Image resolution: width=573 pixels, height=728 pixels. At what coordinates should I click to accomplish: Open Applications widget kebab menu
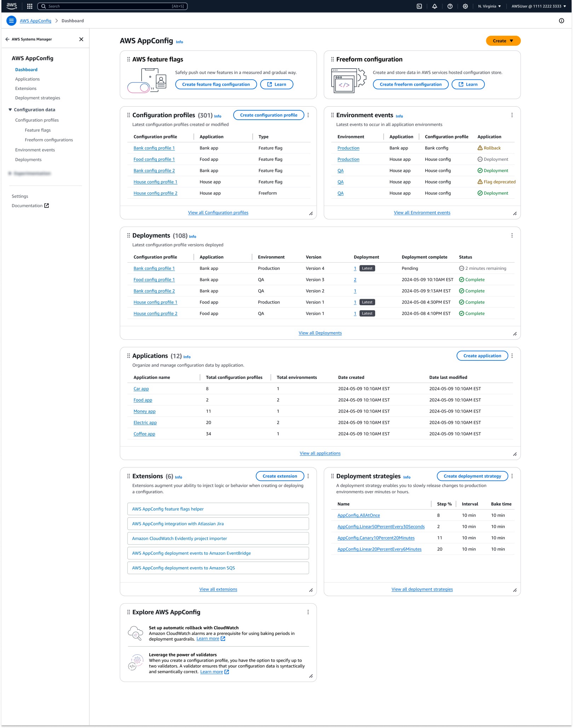pyautogui.click(x=512, y=356)
